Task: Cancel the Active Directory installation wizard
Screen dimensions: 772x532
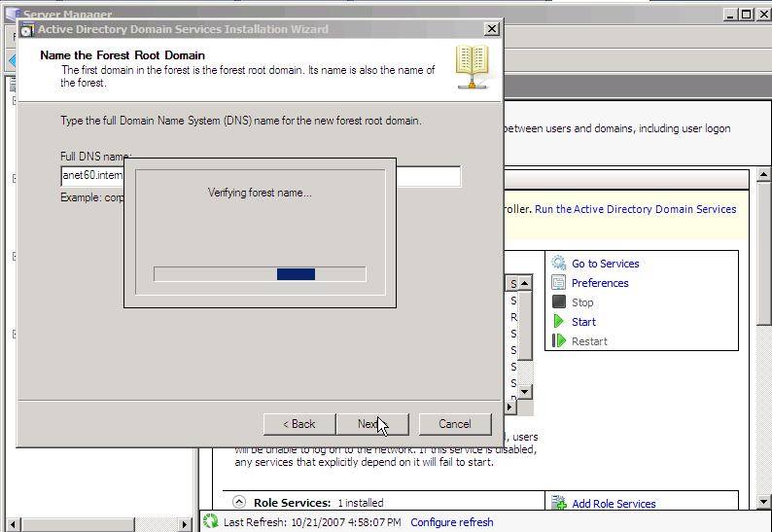Action: click(455, 424)
